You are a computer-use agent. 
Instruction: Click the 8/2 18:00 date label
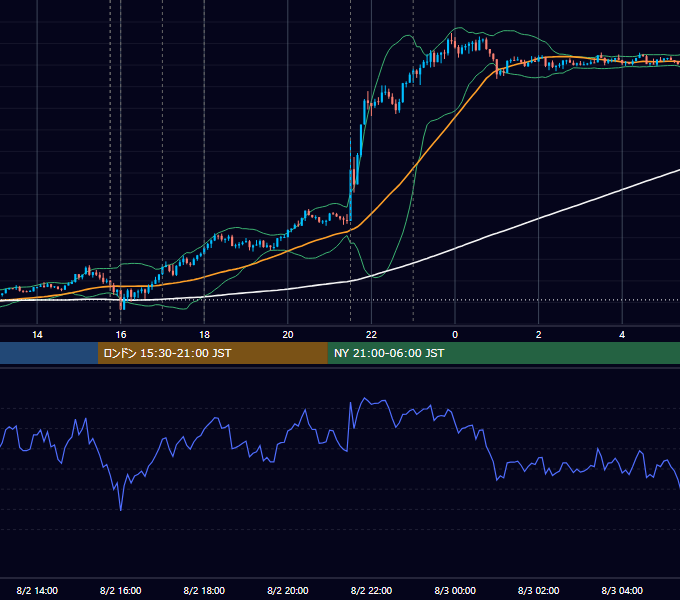pyautogui.click(x=204, y=590)
